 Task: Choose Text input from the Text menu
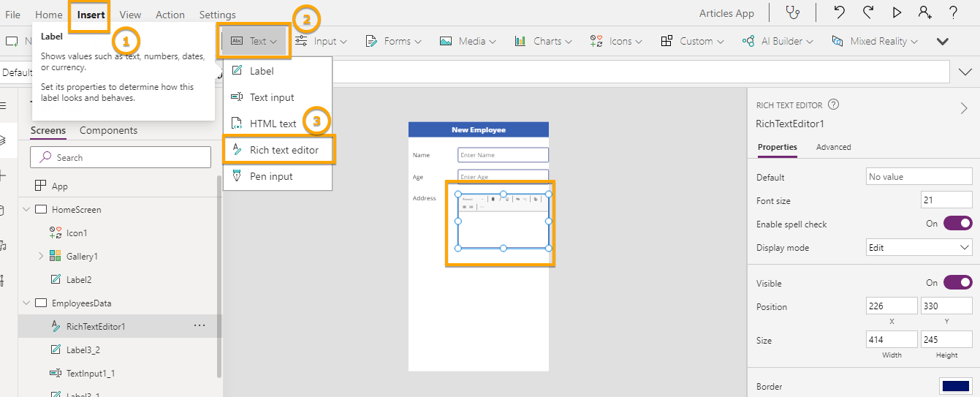278,97
